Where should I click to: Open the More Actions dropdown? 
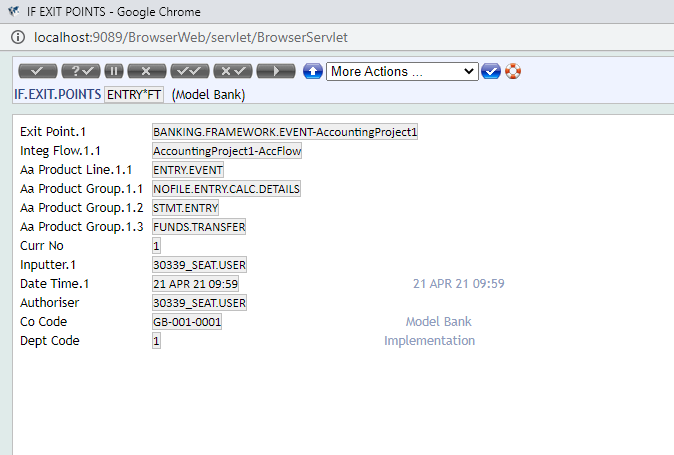click(x=402, y=71)
